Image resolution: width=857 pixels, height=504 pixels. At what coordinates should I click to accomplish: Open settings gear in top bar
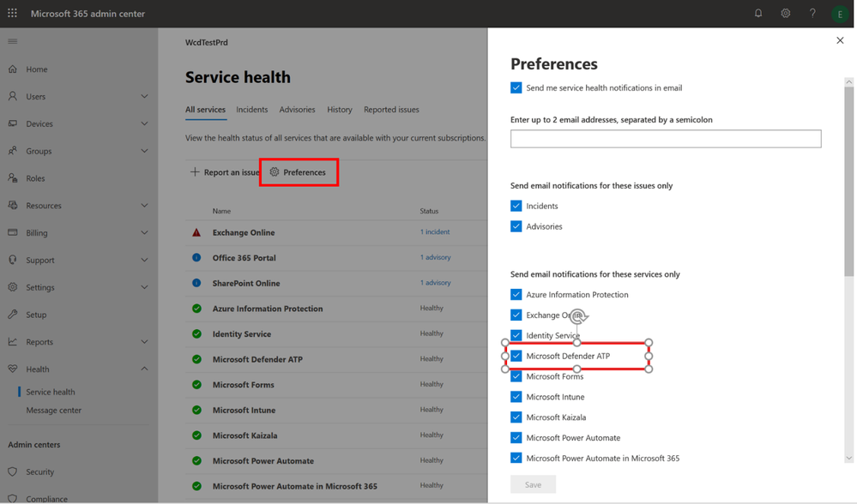[x=786, y=13]
